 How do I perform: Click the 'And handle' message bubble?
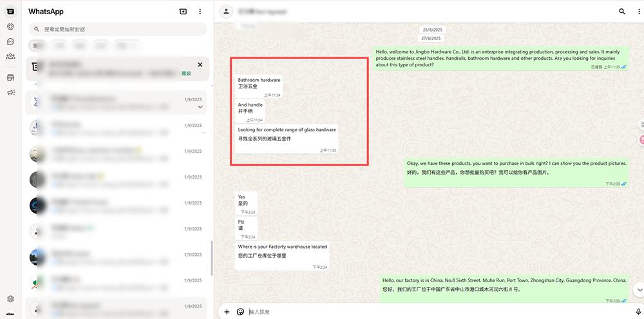click(250, 111)
